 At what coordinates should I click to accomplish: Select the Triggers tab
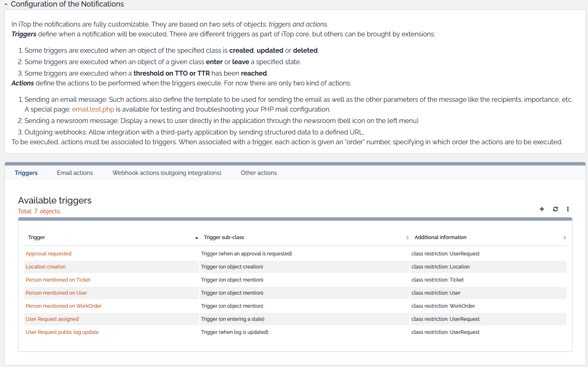pos(26,173)
